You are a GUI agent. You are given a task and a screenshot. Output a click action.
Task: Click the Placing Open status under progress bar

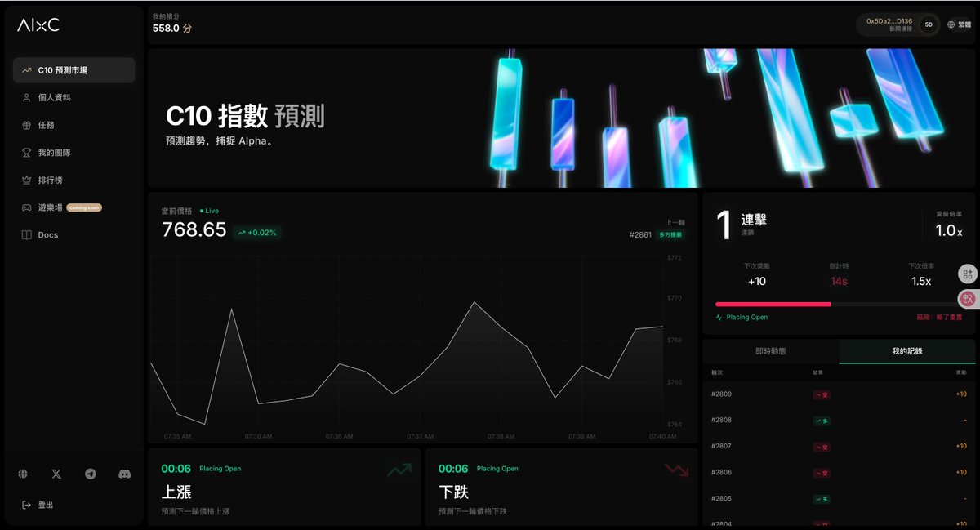click(x=742, y=317)
